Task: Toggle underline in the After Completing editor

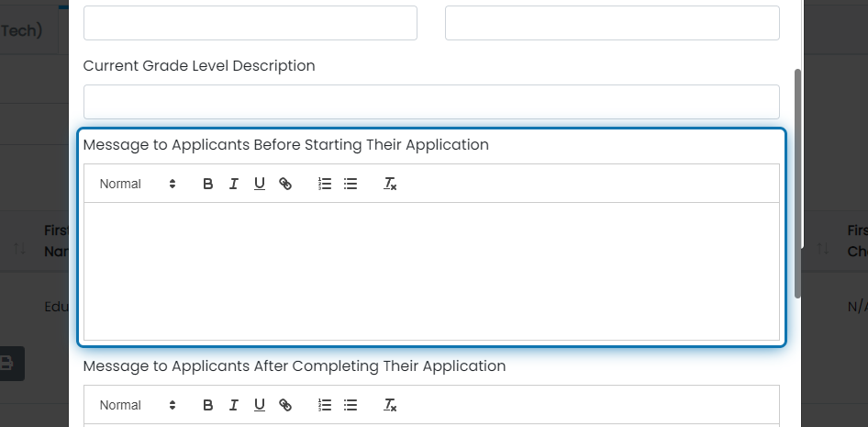Action: coord(259,405)
